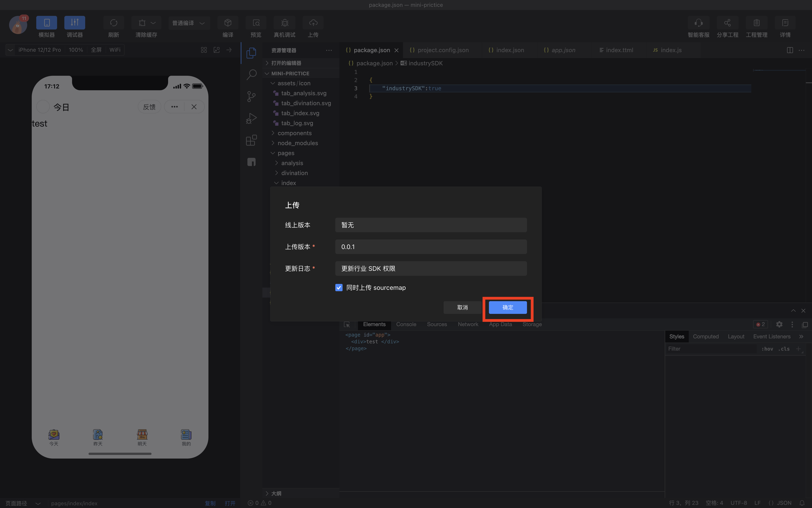The height and width of the screenshot is (508, 812).
Task: Open the Extensions blocks icon
Action: (251, 140)
